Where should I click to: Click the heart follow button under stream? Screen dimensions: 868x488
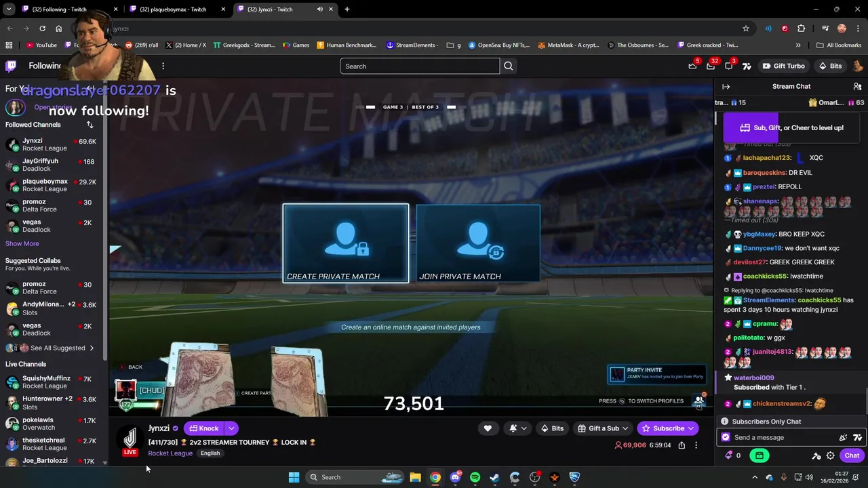488,428
